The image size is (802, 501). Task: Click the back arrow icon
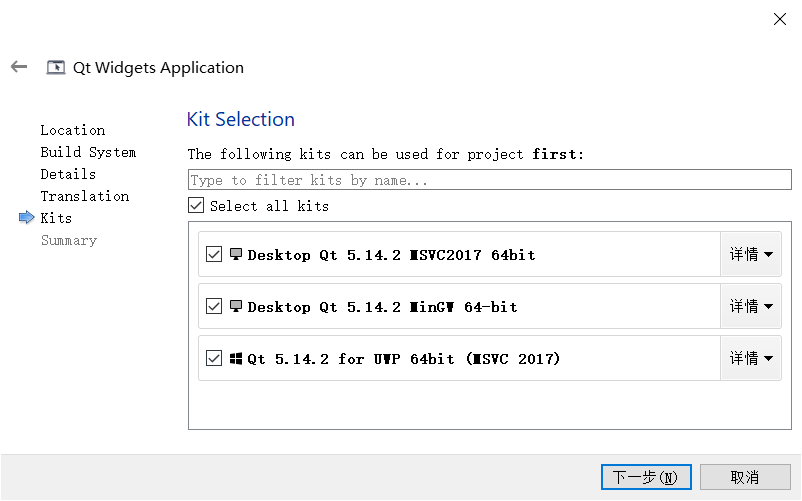[19, 67]
